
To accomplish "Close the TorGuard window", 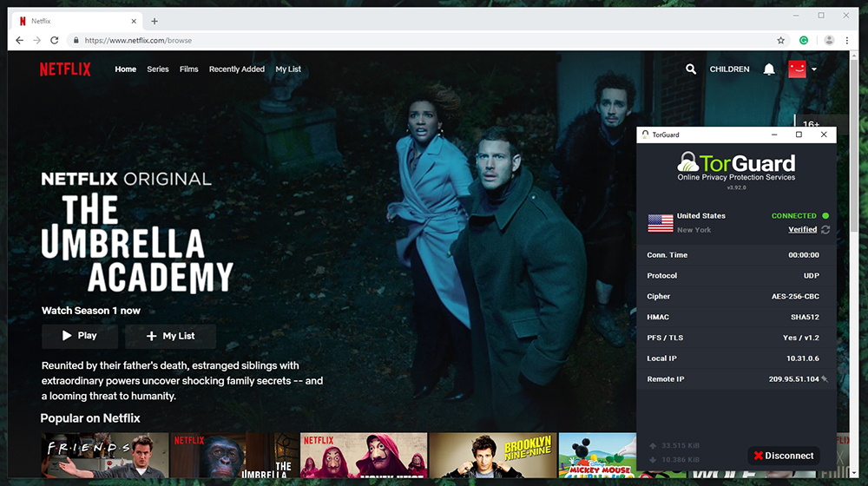I will [x=824, y=135].
